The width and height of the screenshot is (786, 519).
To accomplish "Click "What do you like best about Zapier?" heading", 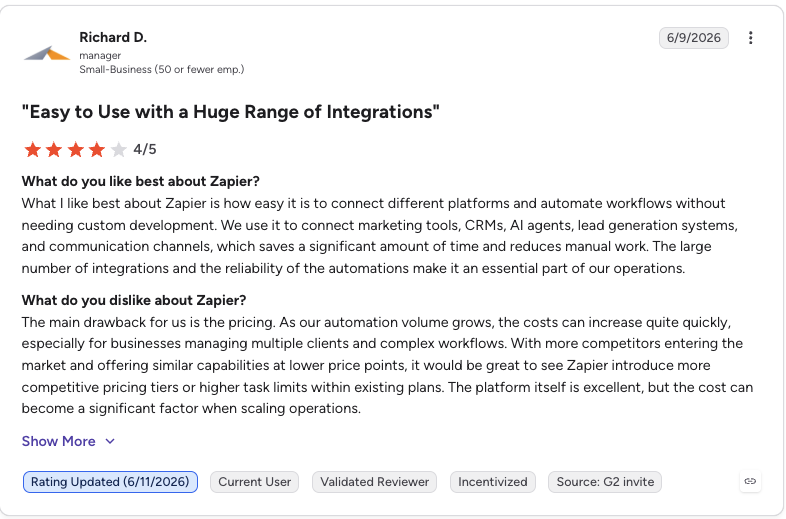I will 140,181.
